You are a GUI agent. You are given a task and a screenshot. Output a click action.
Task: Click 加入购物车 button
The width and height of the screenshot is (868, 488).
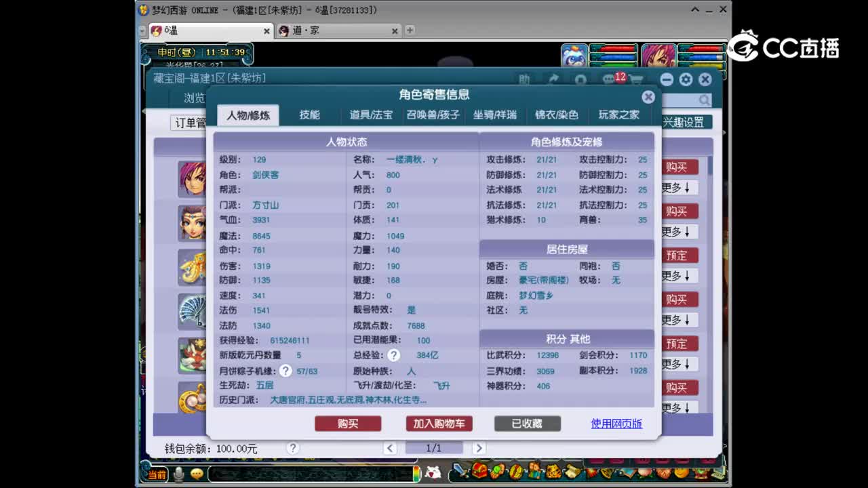pos(439,424)
